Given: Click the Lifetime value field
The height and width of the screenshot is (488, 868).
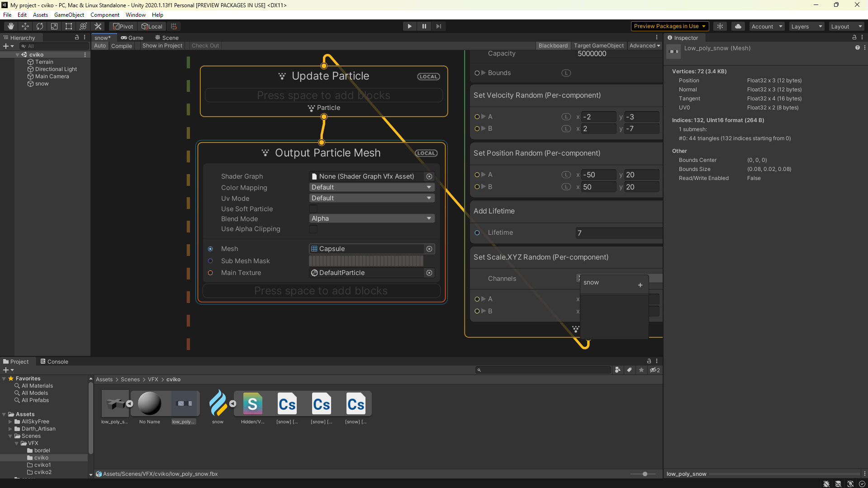Looking at the screenshot, I should click(x=619, y=233).
